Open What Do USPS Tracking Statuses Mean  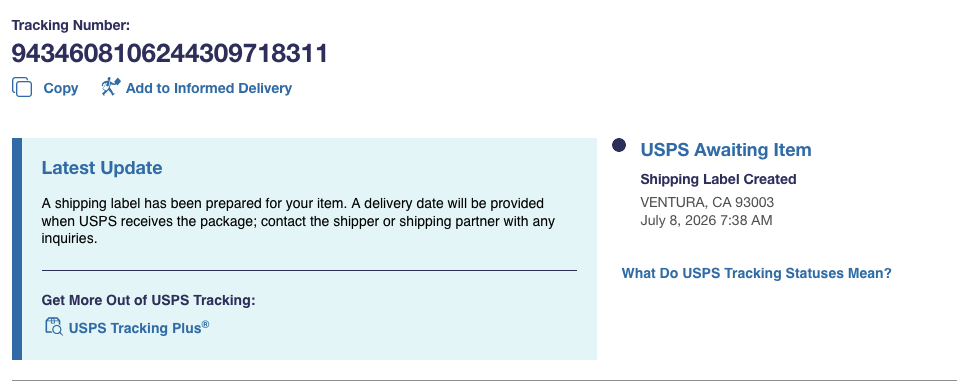756,273
